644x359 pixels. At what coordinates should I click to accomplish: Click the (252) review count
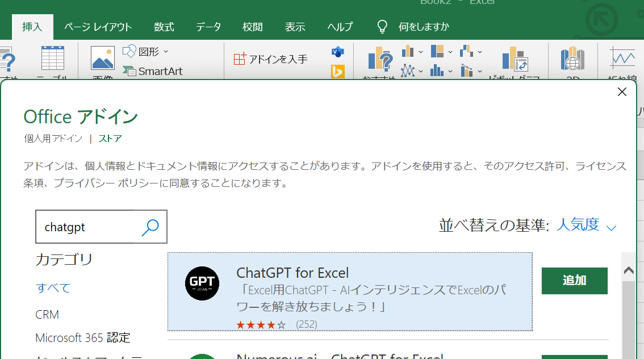point(307,324)
